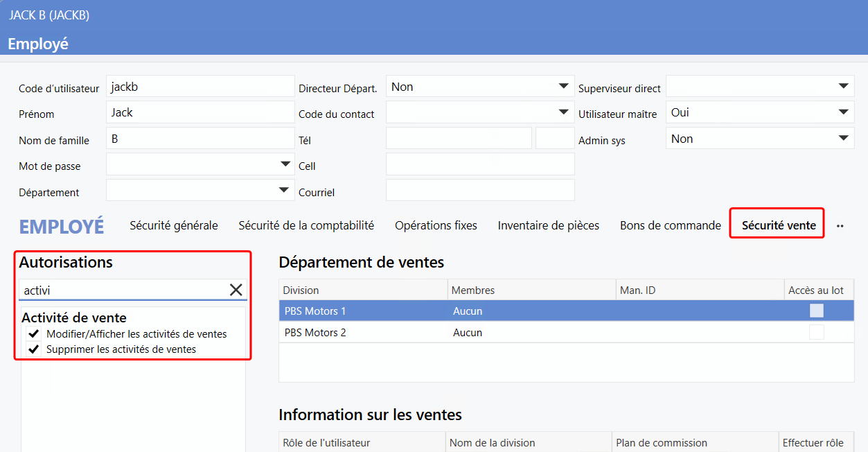This screenshot has height=452, width=868.
Task: Open the Département dropdown
Action: (x=284, y=191)
